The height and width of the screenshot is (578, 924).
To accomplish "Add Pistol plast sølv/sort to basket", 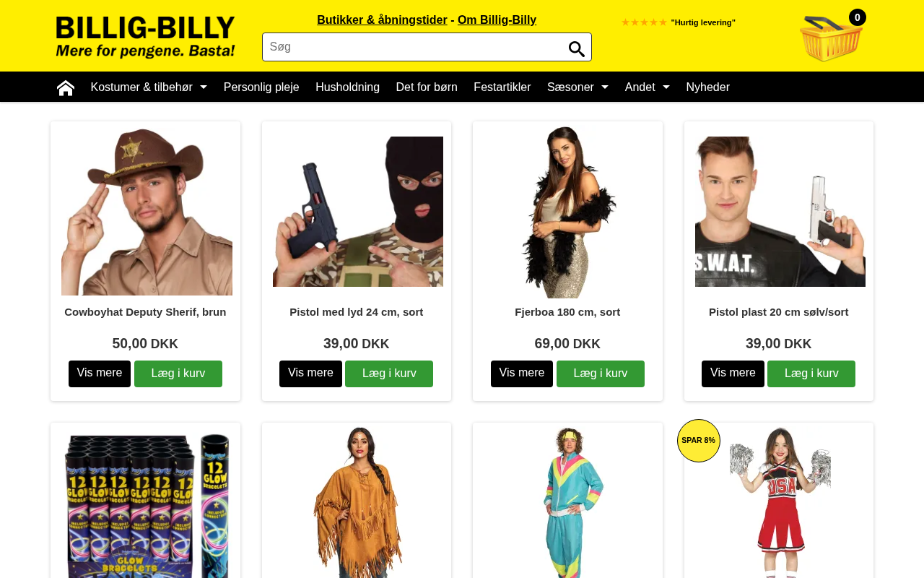I will [x=811, y=374].
